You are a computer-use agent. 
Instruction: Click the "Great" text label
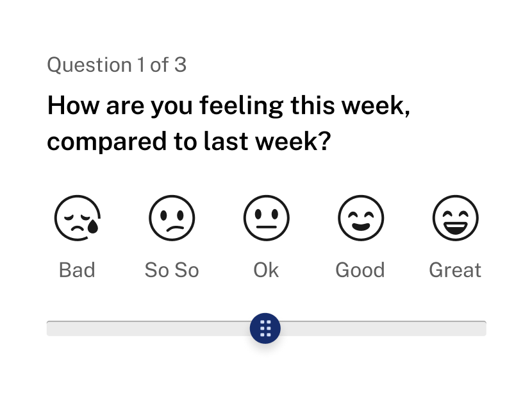click(455, 270)
